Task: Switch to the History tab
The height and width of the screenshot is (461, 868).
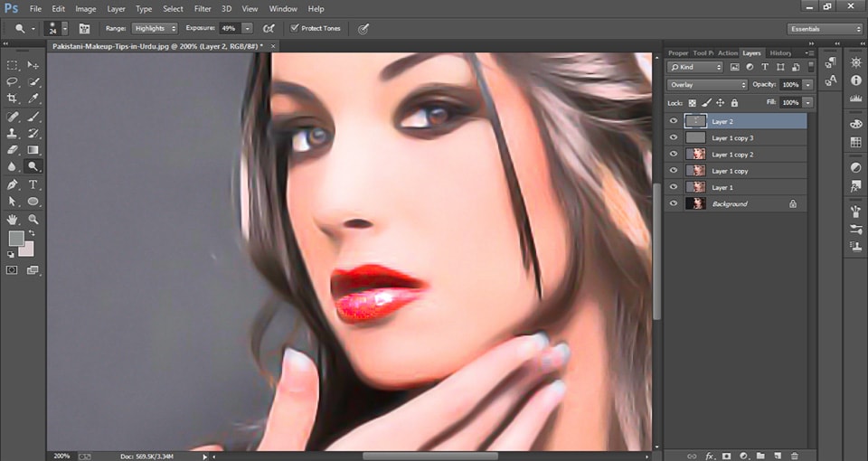Action: coord(779,53)
